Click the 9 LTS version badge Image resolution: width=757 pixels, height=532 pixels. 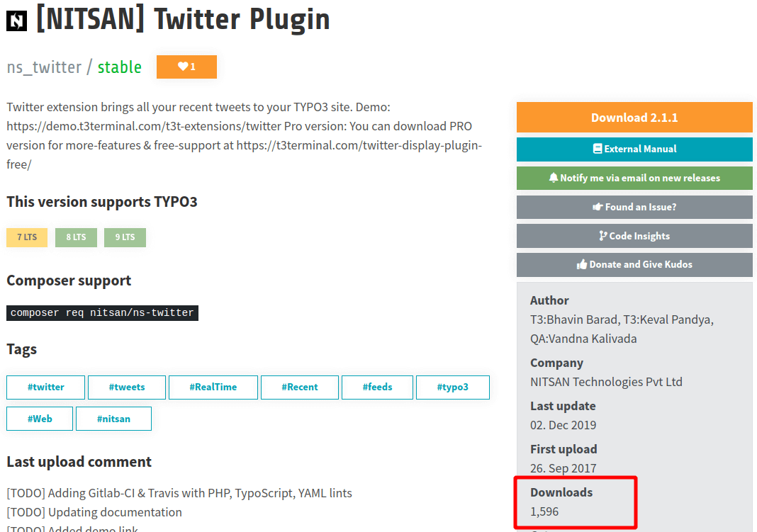125,237
